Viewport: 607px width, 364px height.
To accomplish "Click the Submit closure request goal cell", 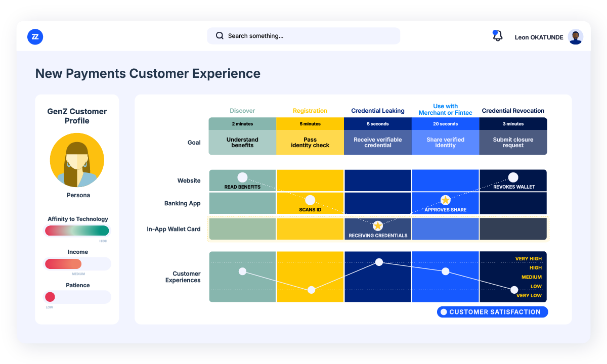I will click(513, 143).
